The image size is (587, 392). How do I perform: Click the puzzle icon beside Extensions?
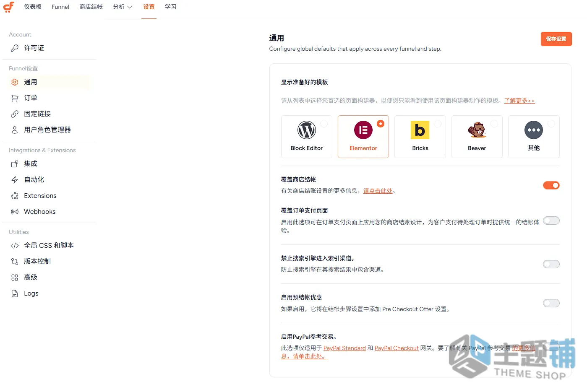tap(15, 196)
